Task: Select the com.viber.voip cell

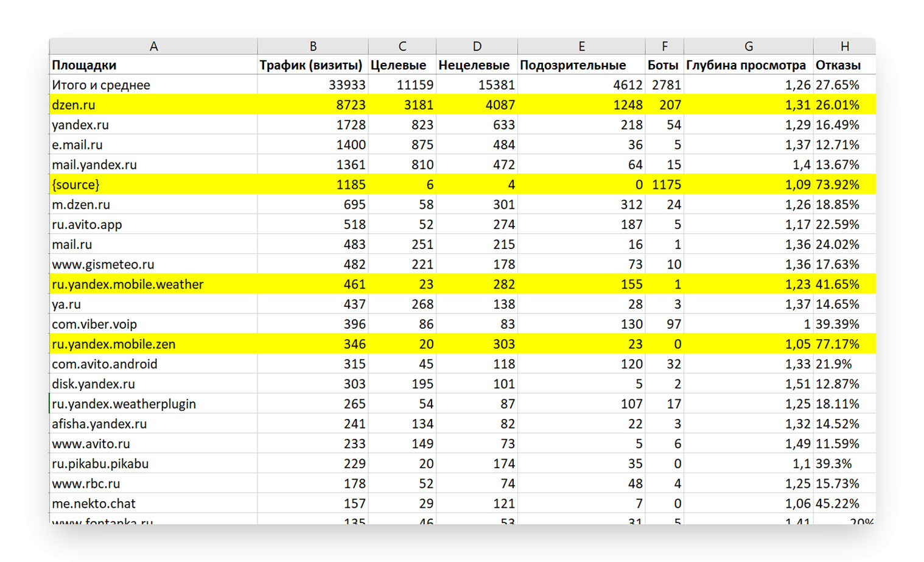Action: (153, 324)
